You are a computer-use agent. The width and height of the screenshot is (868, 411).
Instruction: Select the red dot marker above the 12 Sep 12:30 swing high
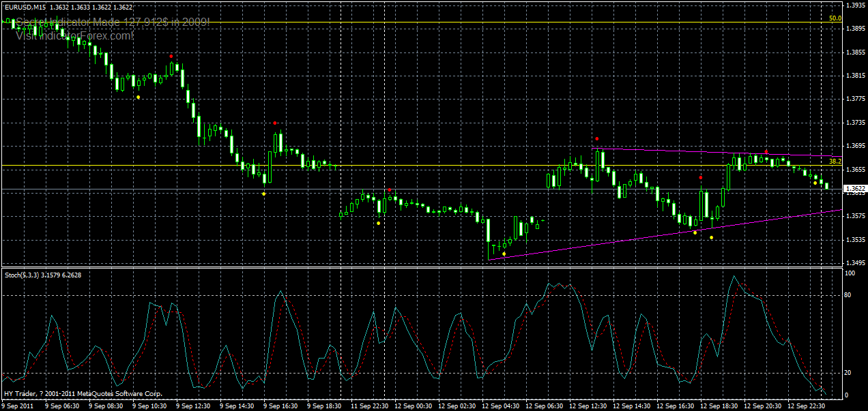tap(597, 138)
